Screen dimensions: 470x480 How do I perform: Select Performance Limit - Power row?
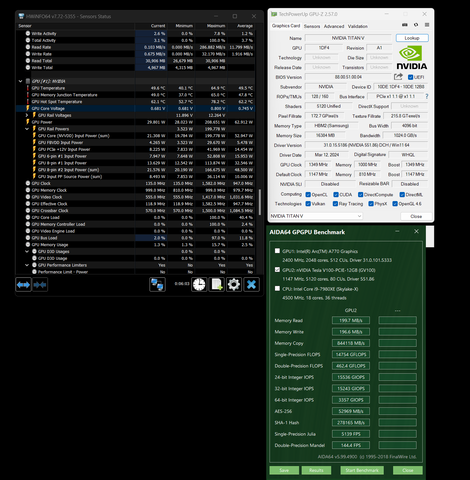tap(136, 272)
